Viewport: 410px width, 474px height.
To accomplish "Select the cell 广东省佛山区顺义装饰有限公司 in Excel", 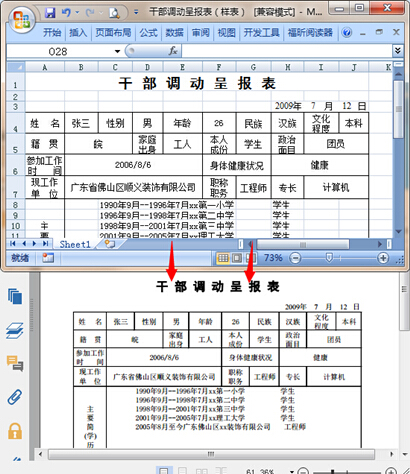I will 133,187.
